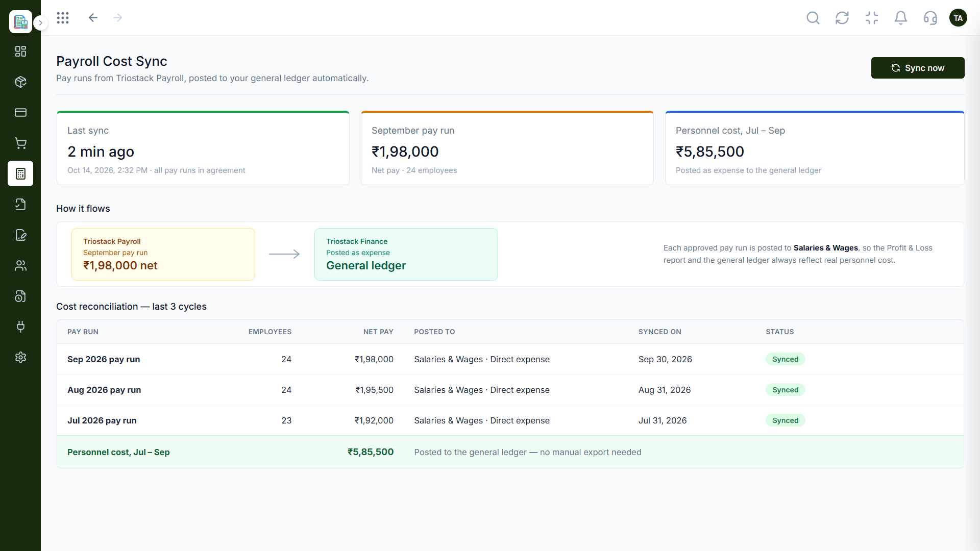The height and width of the screenshot is (551, 980).
Task: Select the September pay run card
Action: [507, 148]
